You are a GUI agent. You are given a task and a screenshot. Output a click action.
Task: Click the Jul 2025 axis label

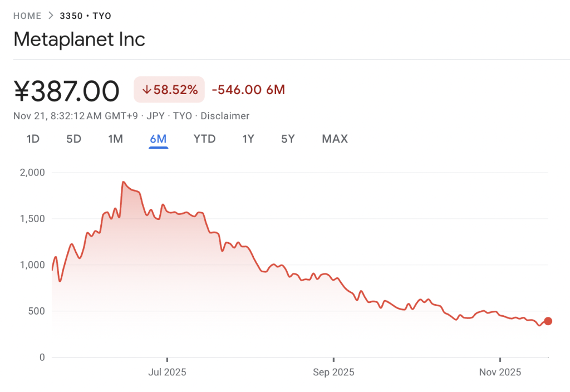pyautogui.click(x=168, y=372)
